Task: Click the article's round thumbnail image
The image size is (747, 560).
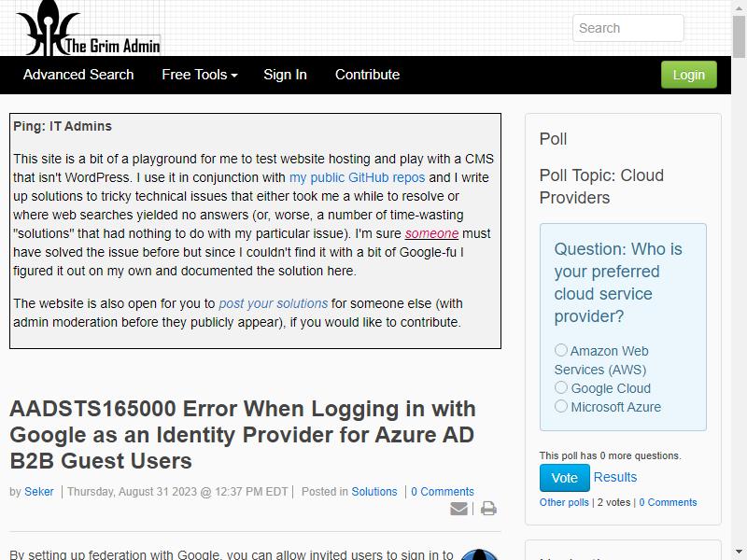Action: click(480, 554)
